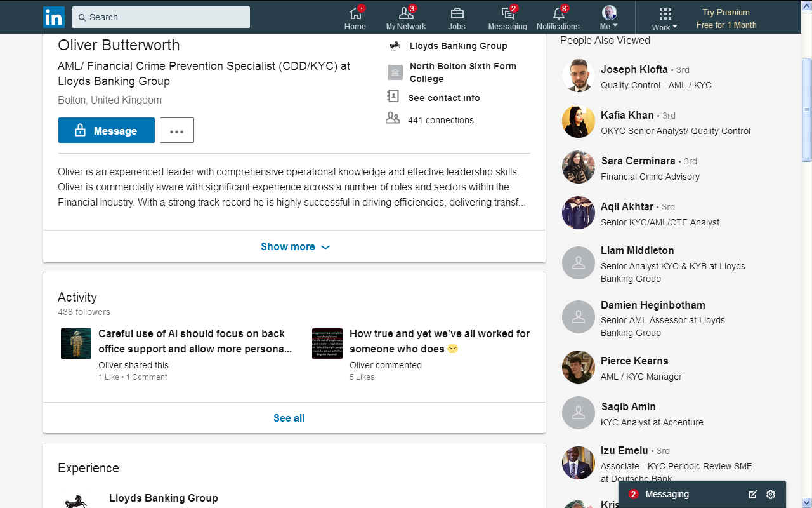Screen dimensions: 812x508
Task: Click the Lloyds Banking Group horse icon
Action: [395, 46]
